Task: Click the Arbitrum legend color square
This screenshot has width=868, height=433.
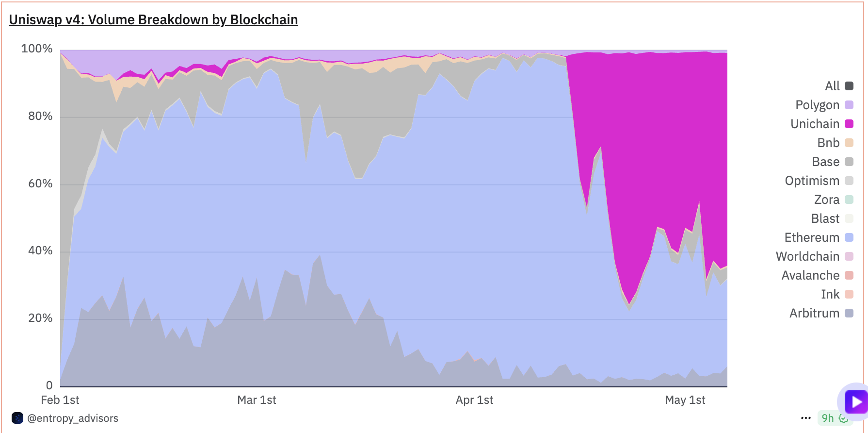Action: tap(849, 313)
